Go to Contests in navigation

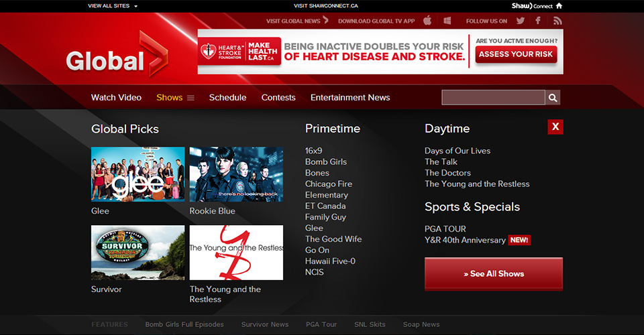(278, 98)
